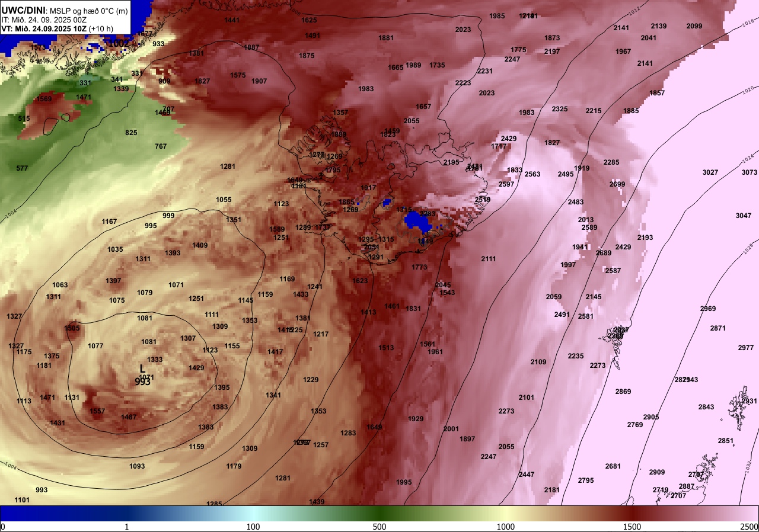Click the 1002 pressure label near Greenland
This screenshot has width=759, height=532.
pyautogui.click(x=119, y=43)
